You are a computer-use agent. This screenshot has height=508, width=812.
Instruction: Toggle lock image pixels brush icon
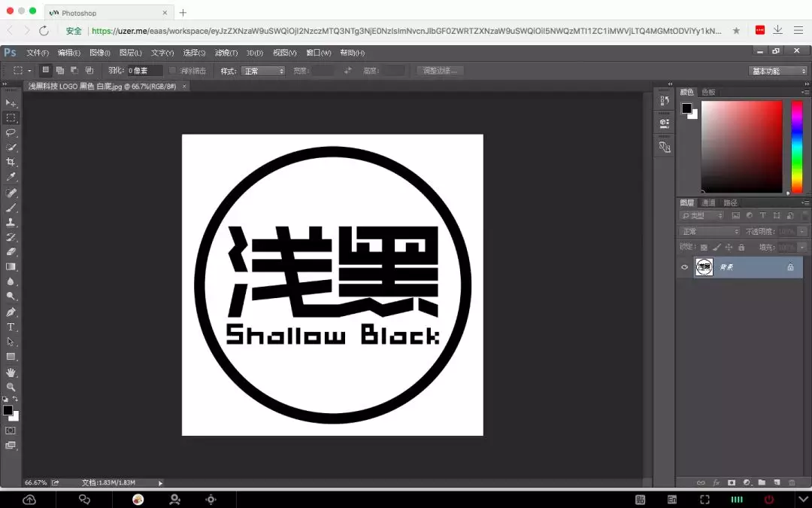click(x=717, y=248)
